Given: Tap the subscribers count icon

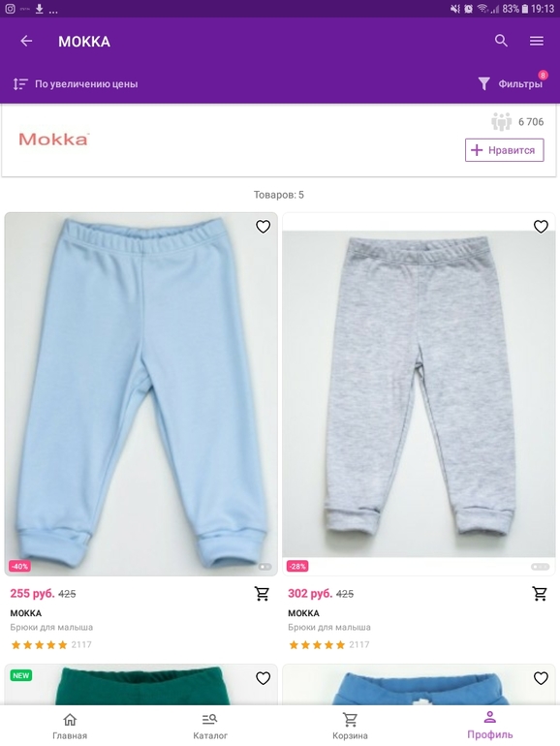Looking at the screenshot, I should click(x=501, y=122).
